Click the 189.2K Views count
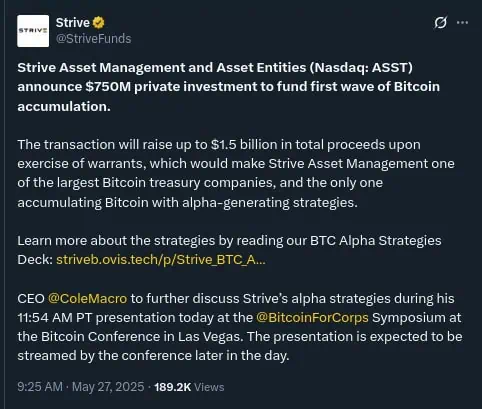 point(189,387)
